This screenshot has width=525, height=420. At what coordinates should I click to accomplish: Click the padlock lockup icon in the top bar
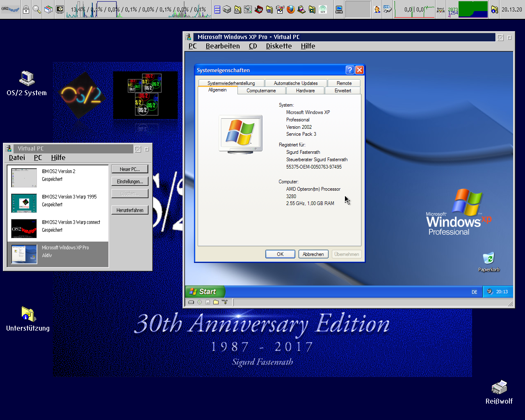click(x=26, y=9)
